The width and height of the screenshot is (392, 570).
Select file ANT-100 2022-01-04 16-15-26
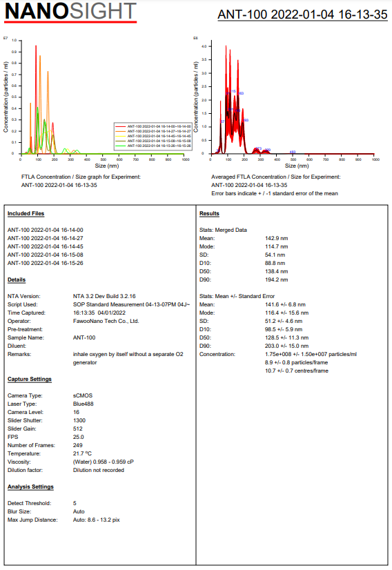click(45, 263)
